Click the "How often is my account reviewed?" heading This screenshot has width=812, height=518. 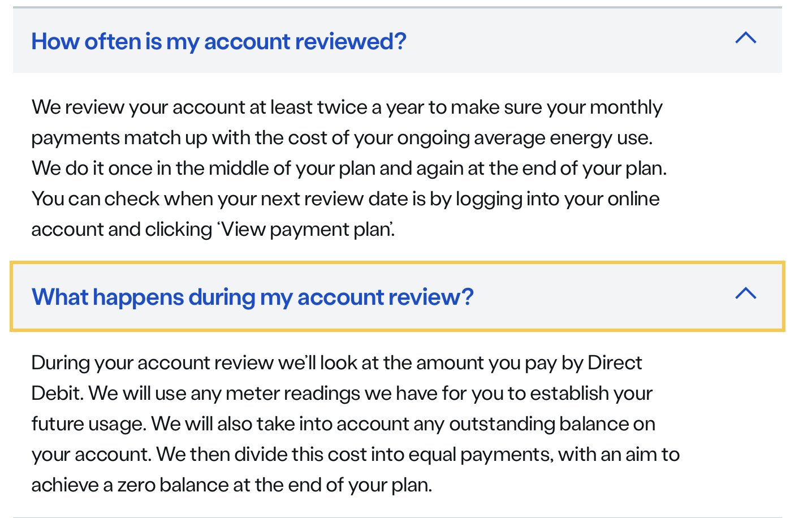click(219, 42)
